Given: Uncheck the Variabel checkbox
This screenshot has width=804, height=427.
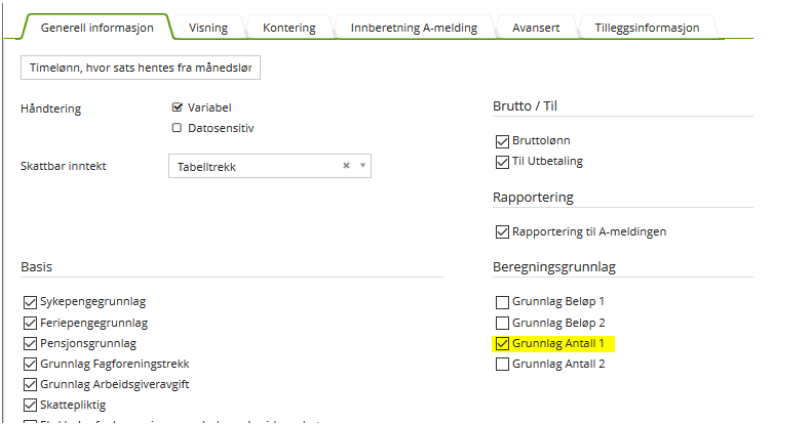Looking at the screenshot, I should 177,108.
